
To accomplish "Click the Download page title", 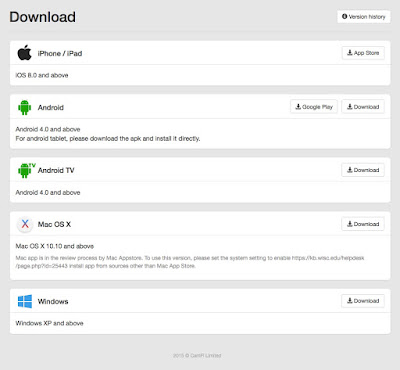I will pos(42,17).
